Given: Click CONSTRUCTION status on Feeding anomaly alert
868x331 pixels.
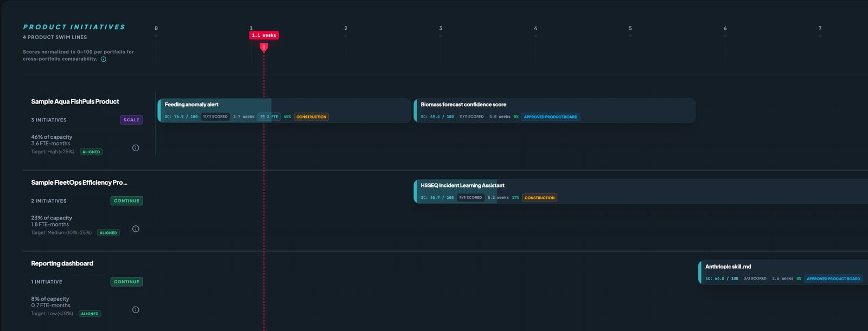Looking at the screenshot, I should 311,116.
